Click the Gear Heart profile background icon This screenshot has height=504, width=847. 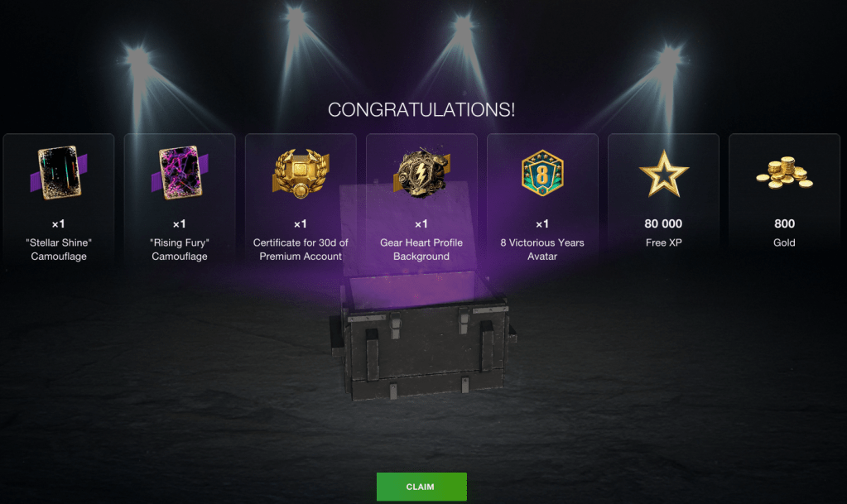(x=421, y=173)
